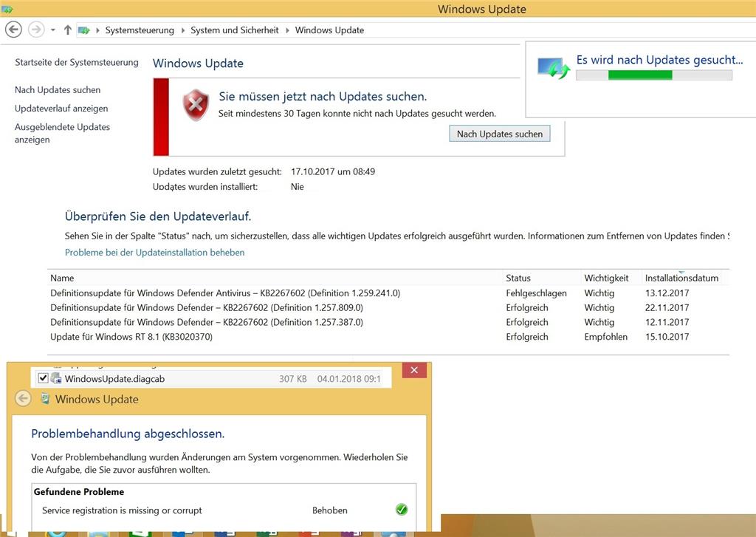756x537 pixels.
Task: Click the WindowsUpdate.diagcab file icon
Action: (56, 378)
